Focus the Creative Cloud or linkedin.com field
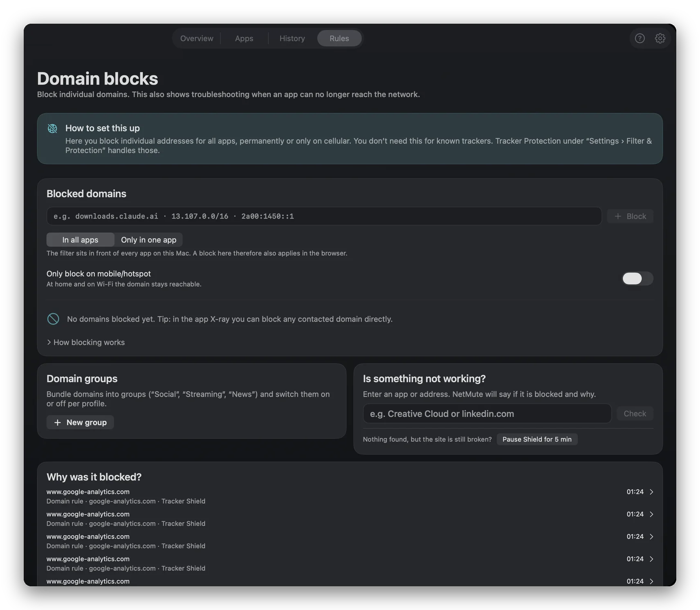The height and width of the screenshot is (610, 700). point(487,414)
